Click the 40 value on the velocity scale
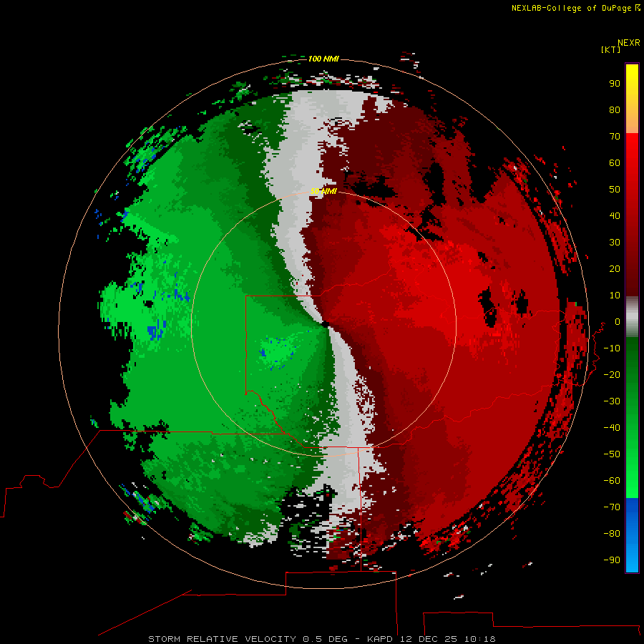Viewport: 644px width, 644px height. click(615, 215)
